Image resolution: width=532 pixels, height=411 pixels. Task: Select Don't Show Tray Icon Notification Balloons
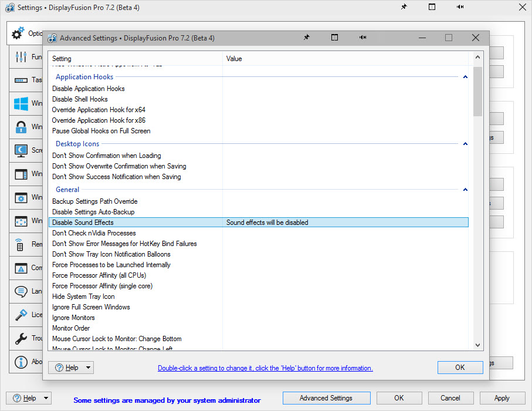click(x=259, y=254)
